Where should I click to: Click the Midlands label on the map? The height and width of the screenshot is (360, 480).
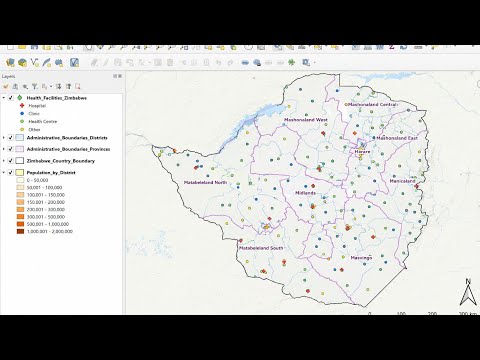(x=305, y=193)
